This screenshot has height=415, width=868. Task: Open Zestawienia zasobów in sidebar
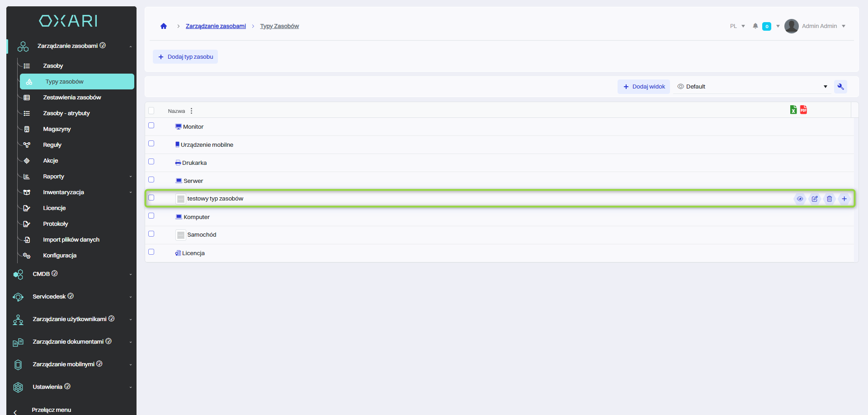click(x=72, y=98)
